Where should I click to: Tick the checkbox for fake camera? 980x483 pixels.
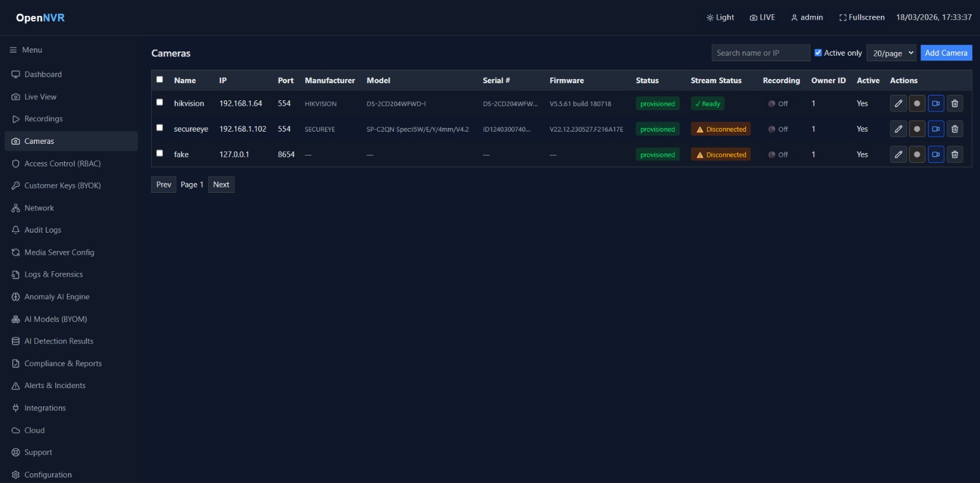[160, 153]
